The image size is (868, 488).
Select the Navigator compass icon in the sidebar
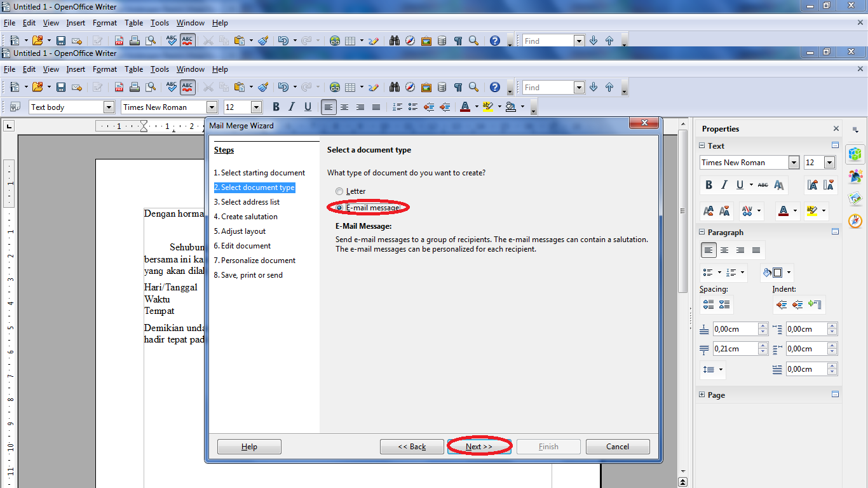coord(855,219)
